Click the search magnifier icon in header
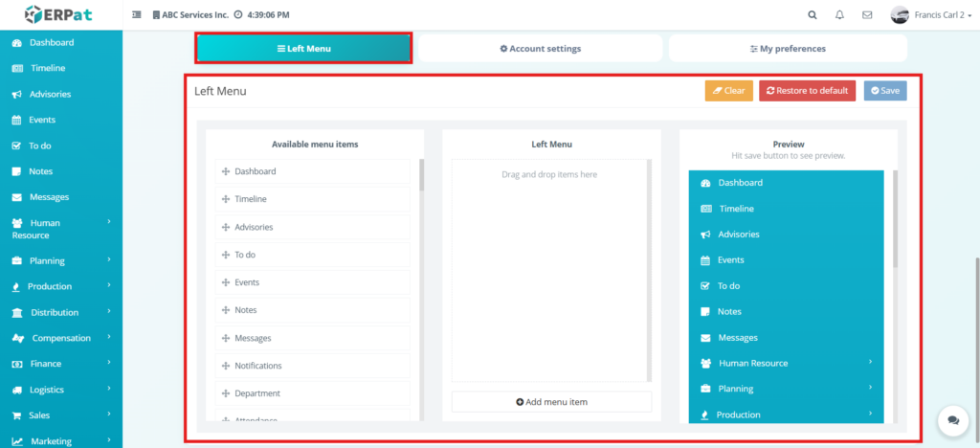The image size is (980, 448). point(813,15)
